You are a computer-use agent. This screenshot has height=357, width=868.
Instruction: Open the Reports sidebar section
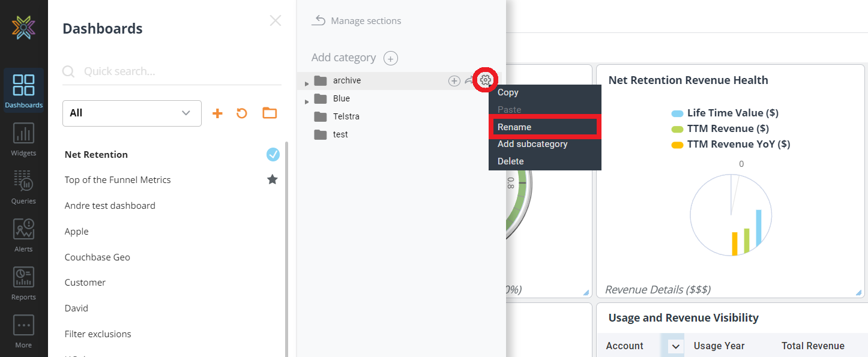click(x=23, y=283)
